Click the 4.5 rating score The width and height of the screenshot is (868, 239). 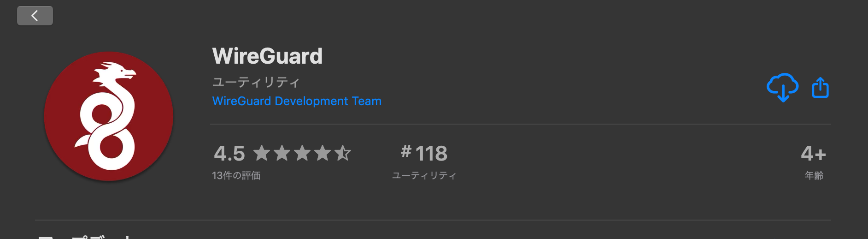point(229,153)
